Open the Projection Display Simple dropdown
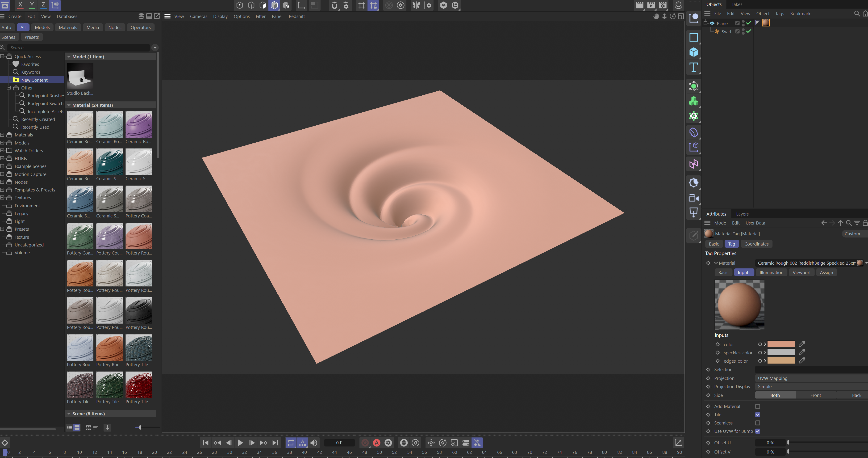This screenshot has height=458, width=868. coord(811,386)
